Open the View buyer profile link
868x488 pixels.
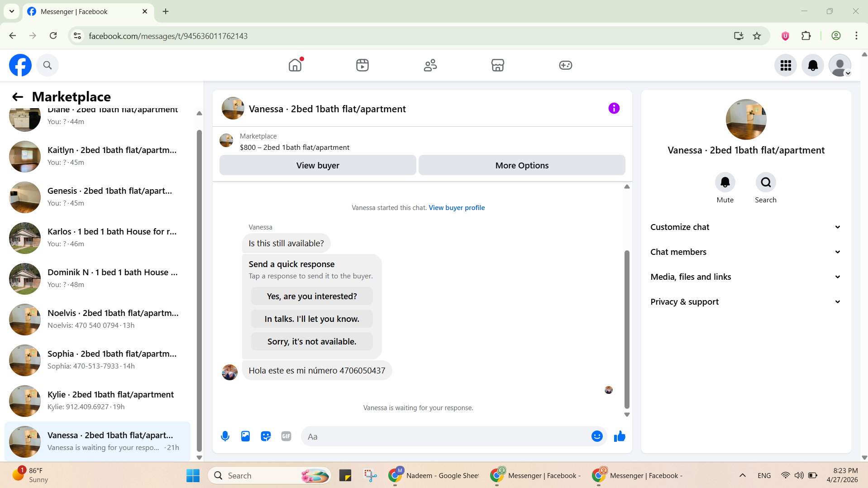[457, 208]
